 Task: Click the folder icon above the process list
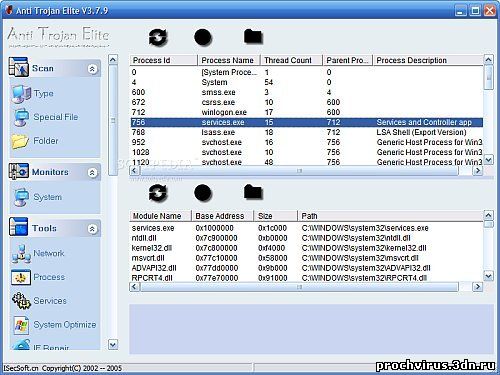253,37
